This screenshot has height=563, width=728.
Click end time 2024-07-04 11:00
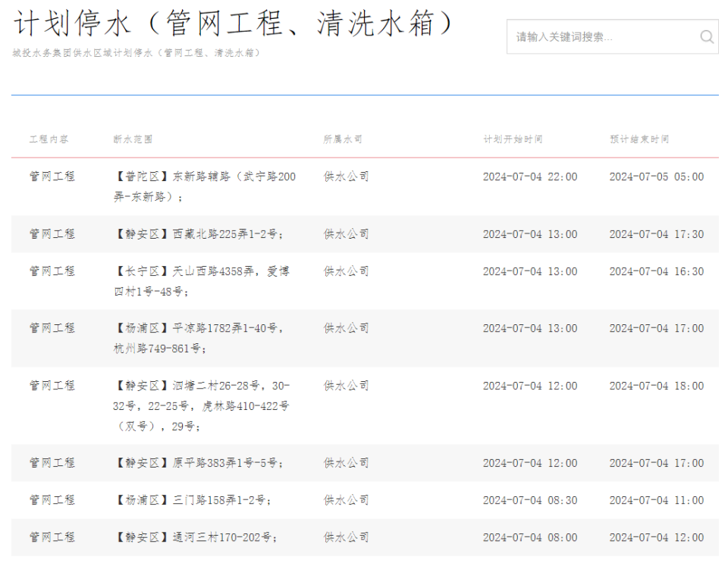tap(657, 500)
